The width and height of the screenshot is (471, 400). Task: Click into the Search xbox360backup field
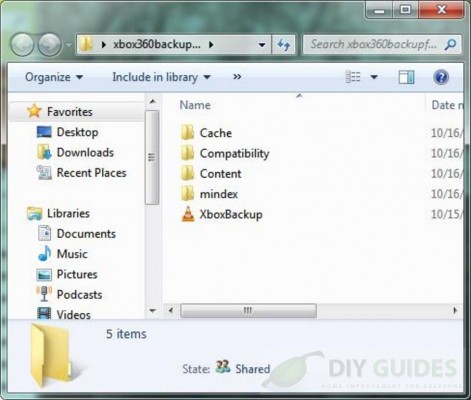coord(374,44)
